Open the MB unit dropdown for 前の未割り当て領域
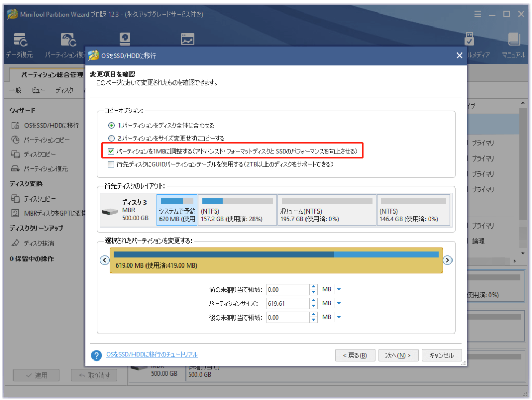Screen dimensions: 532x400 click(x=339, y=289)
